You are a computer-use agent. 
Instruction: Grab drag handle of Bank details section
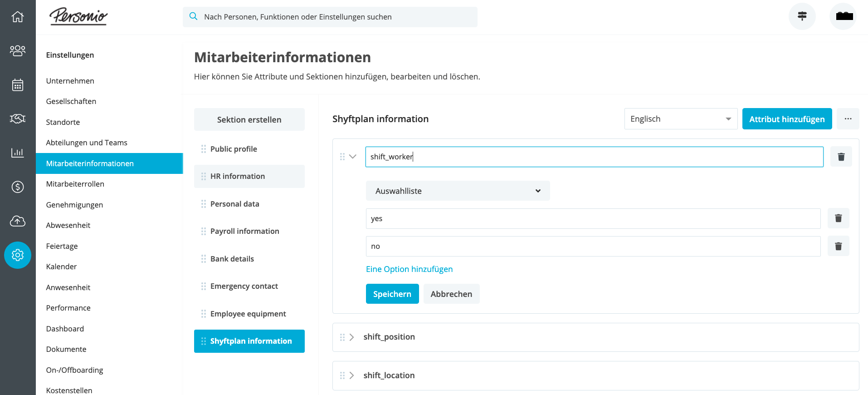tap(204, 259)
